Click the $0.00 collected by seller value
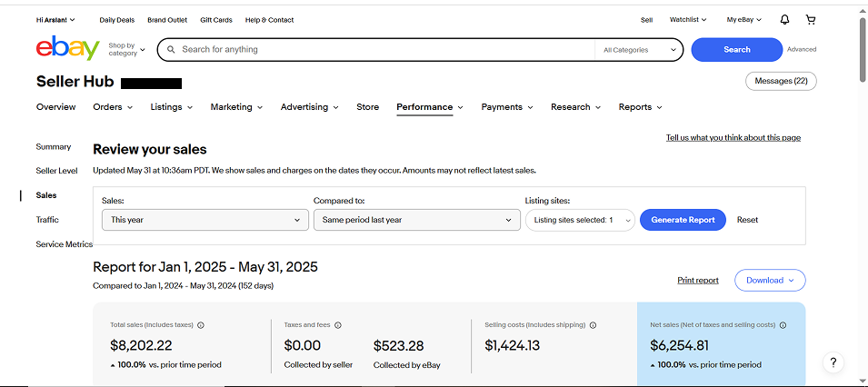This screenshot has height=387, width=868. point(303,346)
